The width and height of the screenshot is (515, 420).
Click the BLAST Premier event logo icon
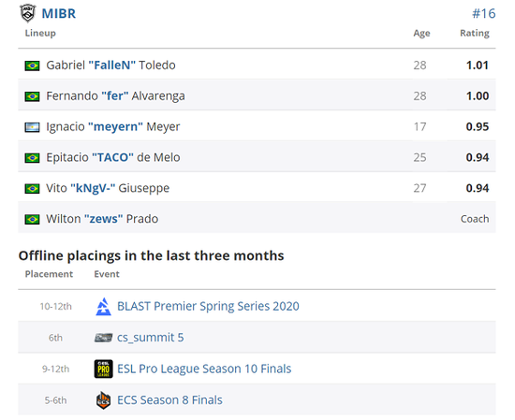coord(103,307)
